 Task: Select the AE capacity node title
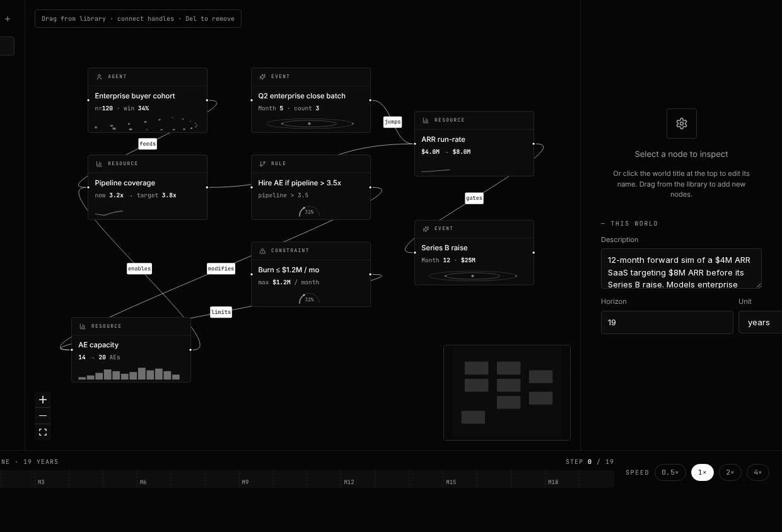tap(98, 345)
